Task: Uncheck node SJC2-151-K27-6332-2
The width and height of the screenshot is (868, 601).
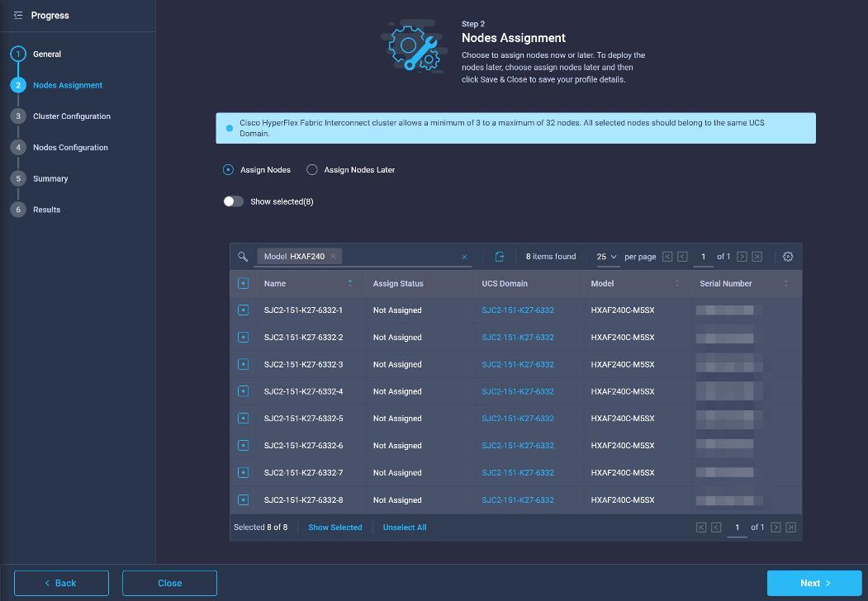Action: coord(243,337)
